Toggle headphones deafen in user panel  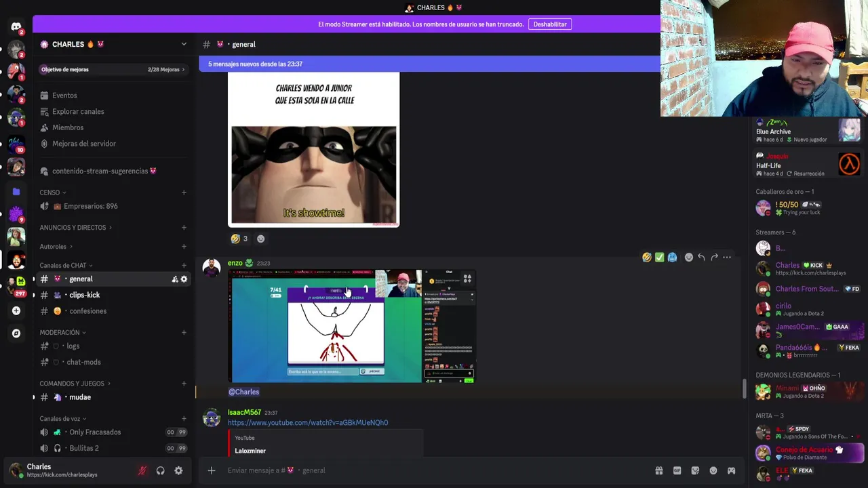tap(161, 470)
